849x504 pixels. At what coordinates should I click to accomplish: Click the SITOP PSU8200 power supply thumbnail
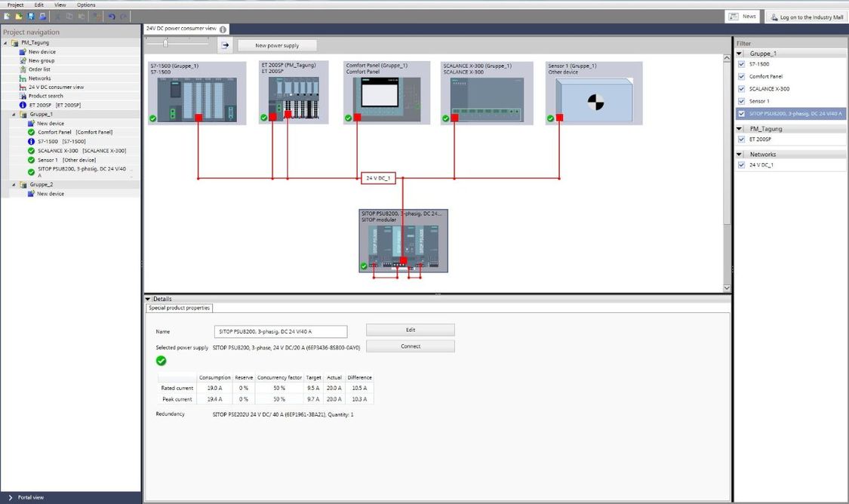[x=404, y=241]
